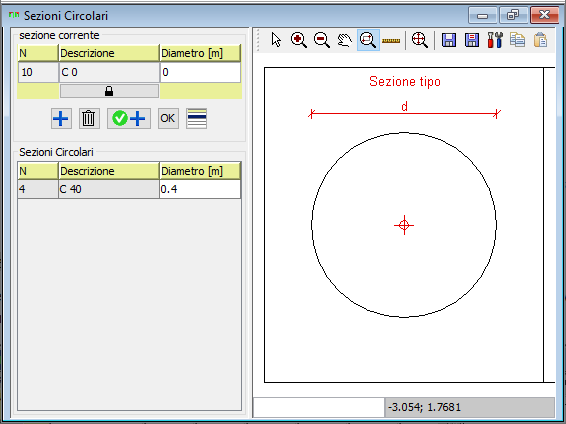
Task: Click the zoom extents crosshair icon
Action: coord(419,40)
